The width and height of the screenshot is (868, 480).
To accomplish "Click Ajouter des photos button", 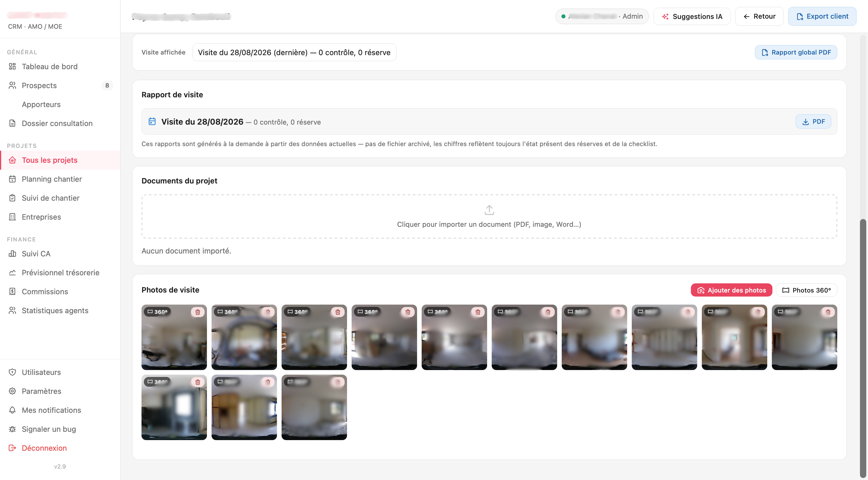I will tap(731, 290).
